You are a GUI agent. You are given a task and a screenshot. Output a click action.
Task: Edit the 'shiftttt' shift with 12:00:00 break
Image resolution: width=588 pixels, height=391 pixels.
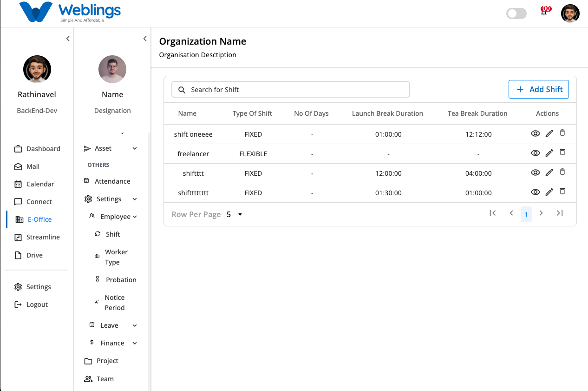pos(549,172)
